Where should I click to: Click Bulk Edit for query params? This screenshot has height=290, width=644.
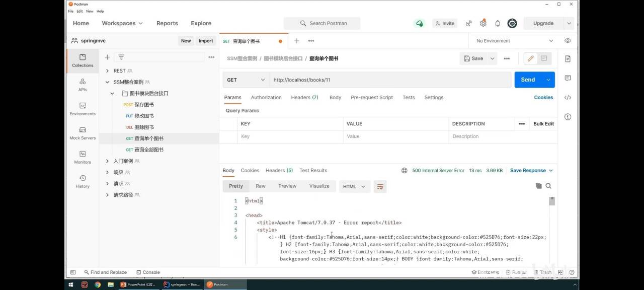tap(543, 123)
